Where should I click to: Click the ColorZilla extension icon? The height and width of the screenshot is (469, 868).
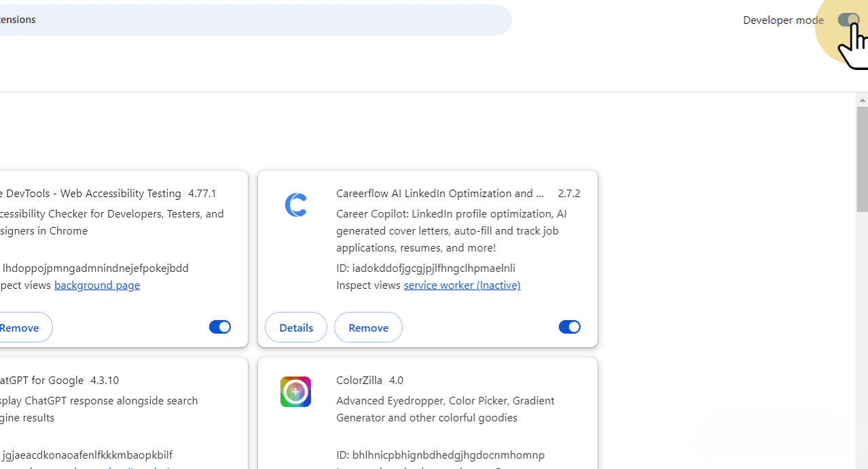click(295, 392)
